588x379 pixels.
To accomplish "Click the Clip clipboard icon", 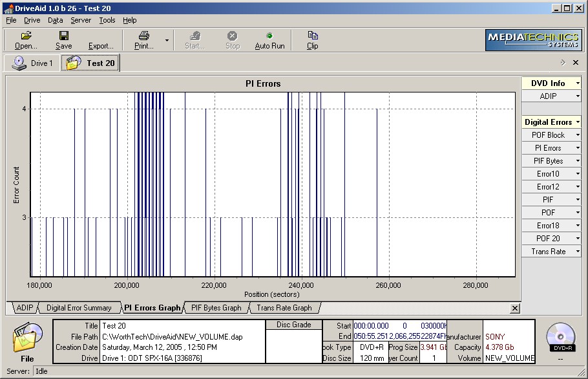I will point(313,36).
